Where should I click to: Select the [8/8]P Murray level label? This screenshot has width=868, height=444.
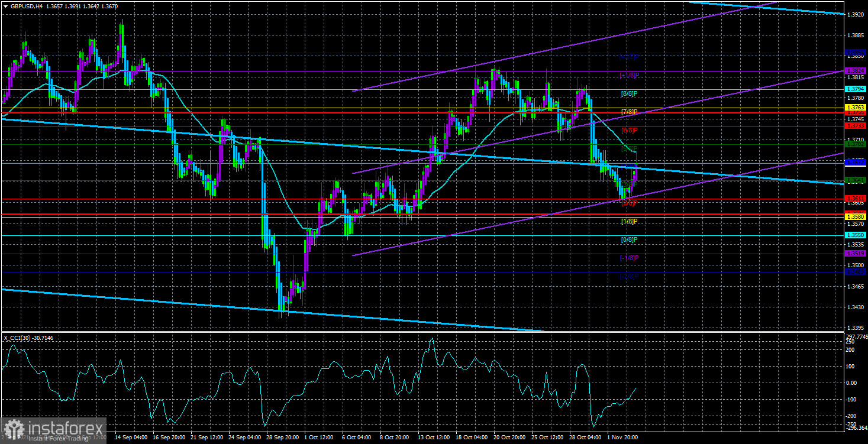point(629,93)
